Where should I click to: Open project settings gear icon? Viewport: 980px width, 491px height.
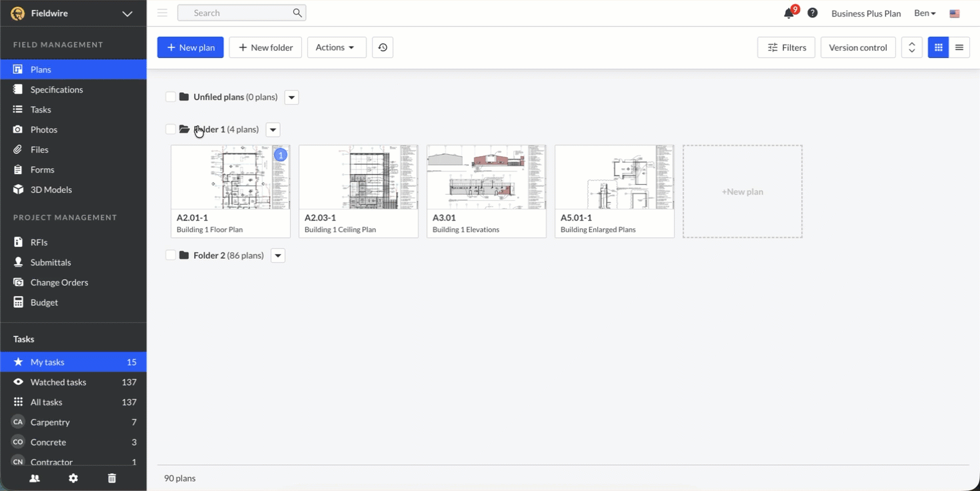73,478
